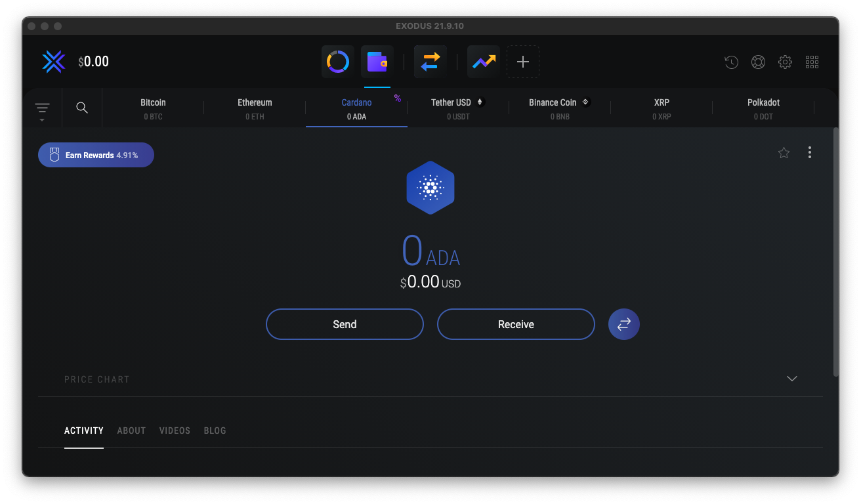Viewport: 861px width, 504px height.
Task: Click the EXODUS 21.9.10 window title
Action: (x=430, y=26)
